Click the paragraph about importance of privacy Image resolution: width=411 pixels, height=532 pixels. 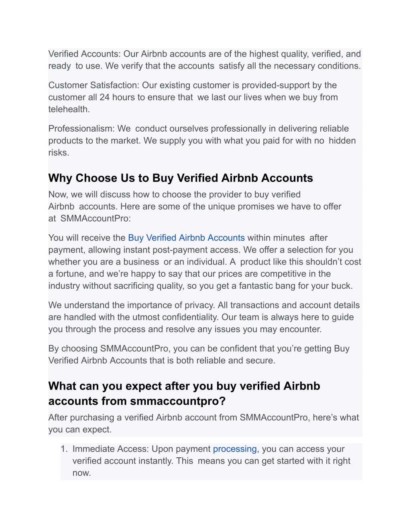click(204, 317)
